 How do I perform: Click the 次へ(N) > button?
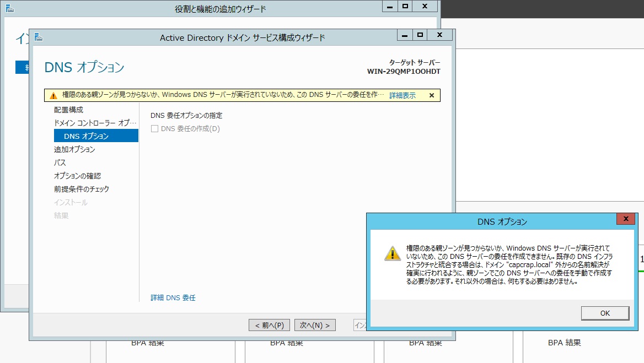coord(315,325)
